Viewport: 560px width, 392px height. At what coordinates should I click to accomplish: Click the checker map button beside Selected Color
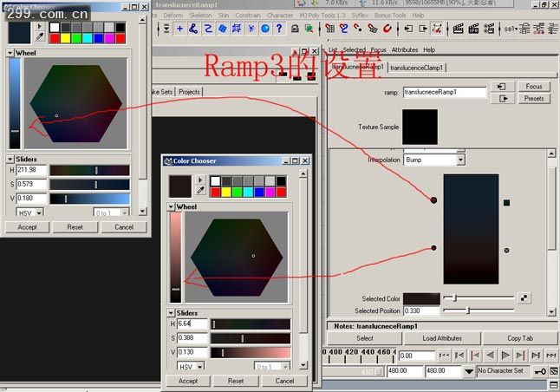524,297
